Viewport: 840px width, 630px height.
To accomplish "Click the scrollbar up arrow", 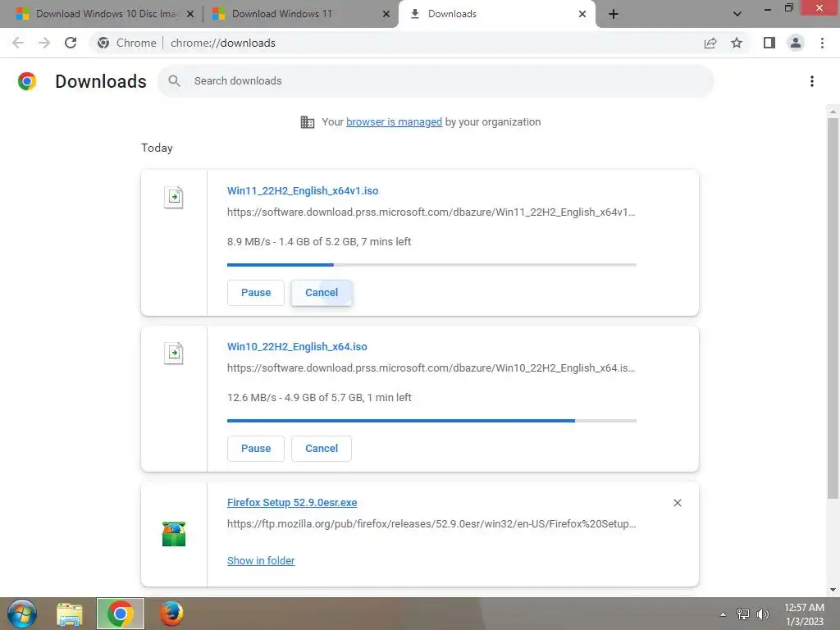I will (x=833, y=112).
